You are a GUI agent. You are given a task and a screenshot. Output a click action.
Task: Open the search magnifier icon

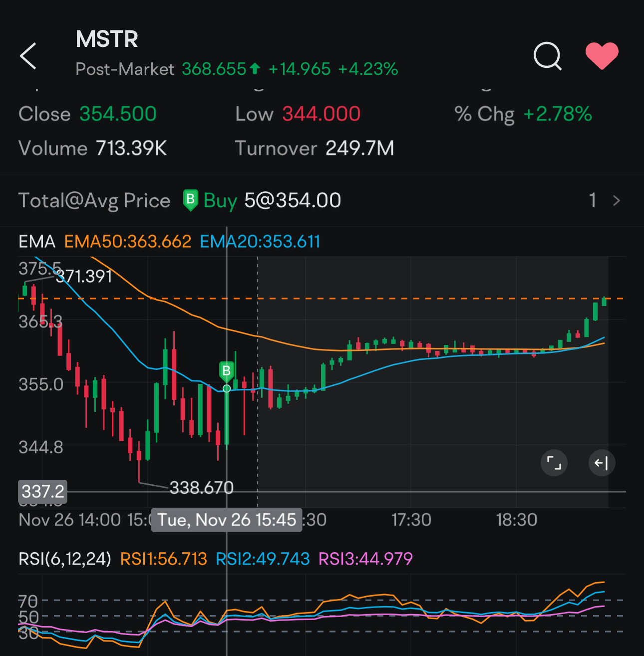pyautogui.click(x=548, y=55)
